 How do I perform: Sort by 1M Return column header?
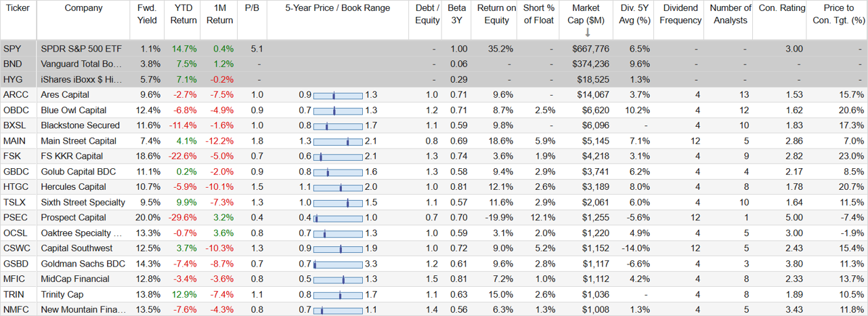pyautogui.click(x=219, y=14)
